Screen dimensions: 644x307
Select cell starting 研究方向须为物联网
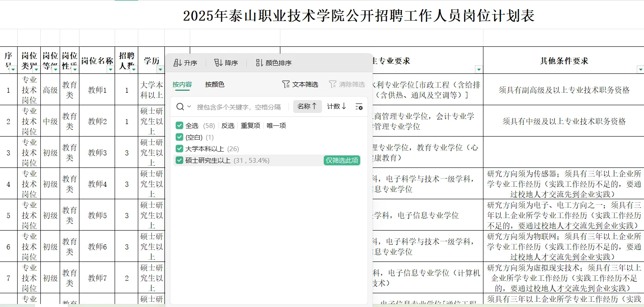click(564, 246)
